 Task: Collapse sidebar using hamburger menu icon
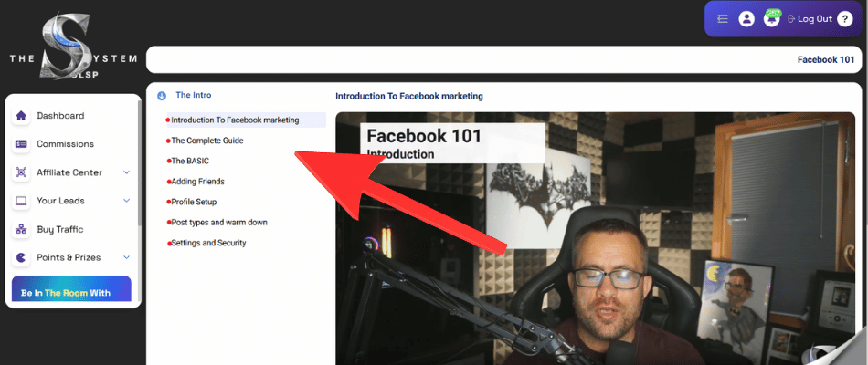[x=723, y=19]
